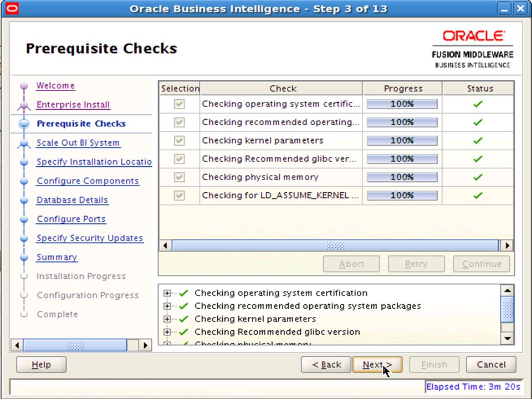
Task: Click the Abort button
Action: 351,264
